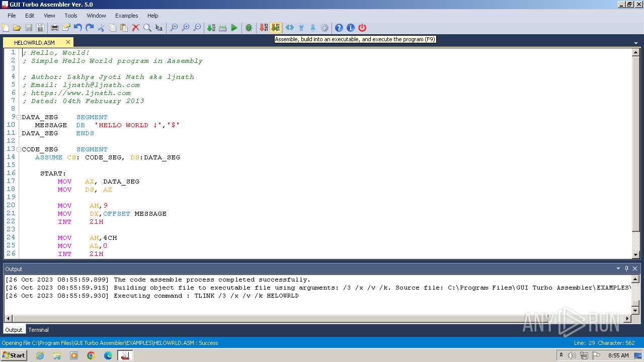Click the Output horizontal scrollbar left arrow
Image resolution: width=644 pixels, height=362 pixels.
point(8,318)
